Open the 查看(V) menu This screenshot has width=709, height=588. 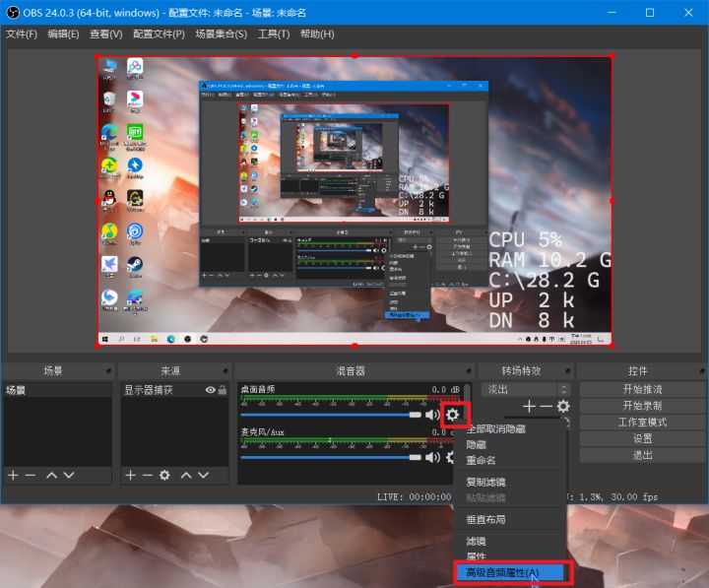click(105, 34)
